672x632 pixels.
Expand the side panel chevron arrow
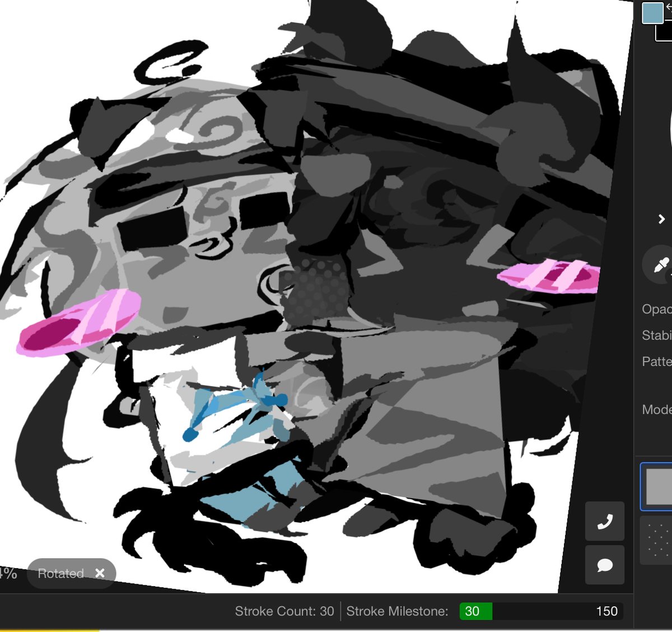coord(661,219)
